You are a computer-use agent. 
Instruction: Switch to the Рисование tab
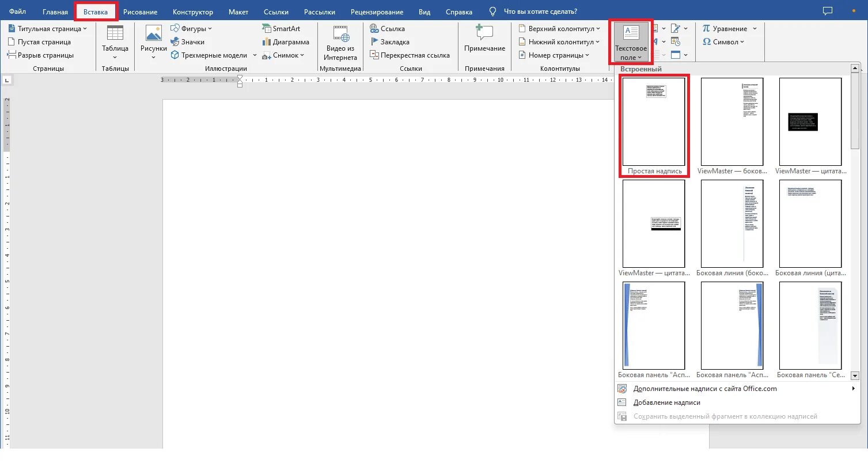pyautogui.click(x=140, y=12)
